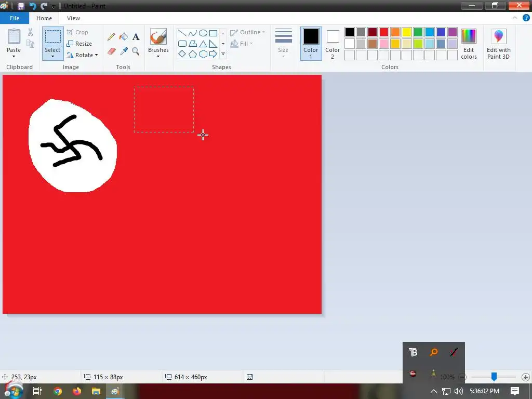Open Paint Help question mark icon

(x=526, y=18)
